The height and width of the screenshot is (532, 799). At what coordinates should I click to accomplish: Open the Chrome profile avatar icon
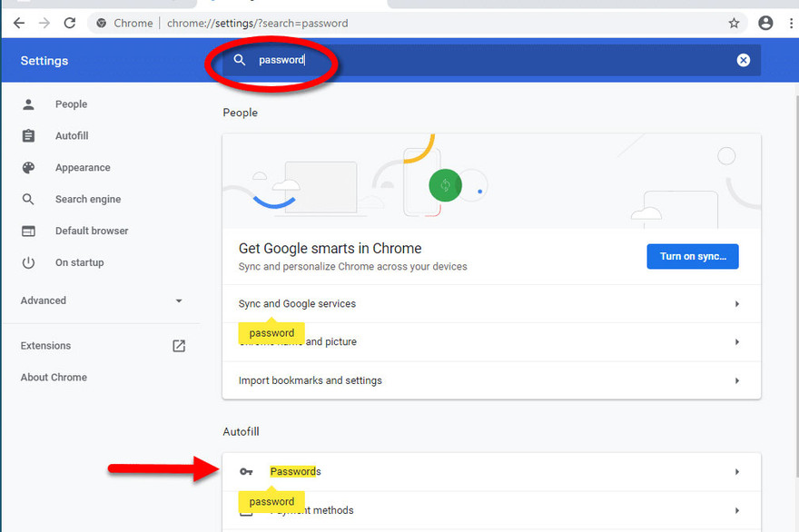[x=765, y=23]
